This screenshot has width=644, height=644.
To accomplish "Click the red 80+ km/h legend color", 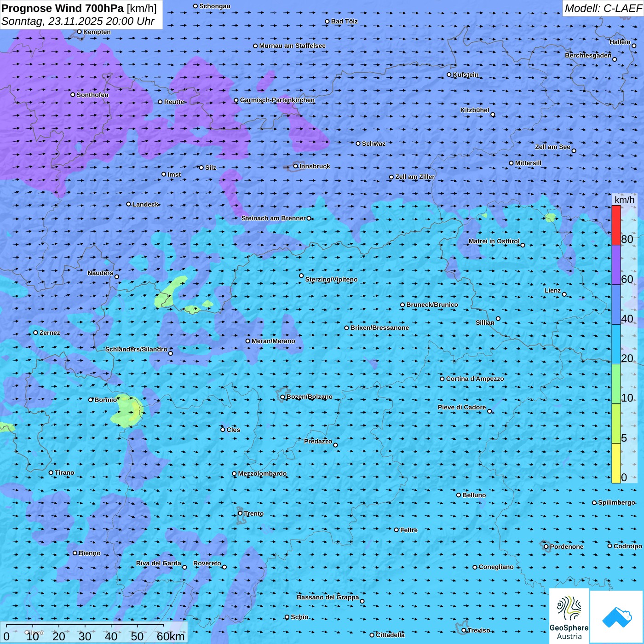I will (616, 225).
